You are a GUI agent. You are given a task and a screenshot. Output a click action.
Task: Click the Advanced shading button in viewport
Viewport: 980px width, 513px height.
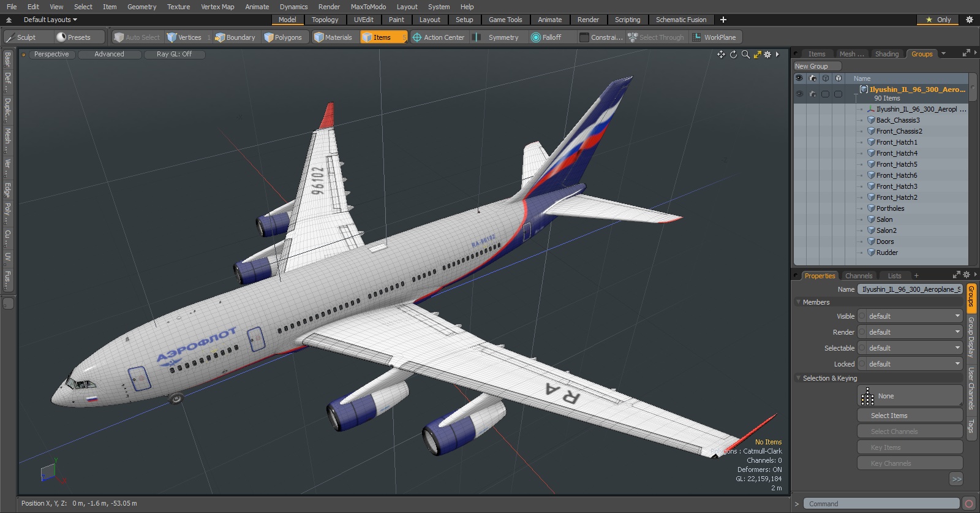click(109, 55)
